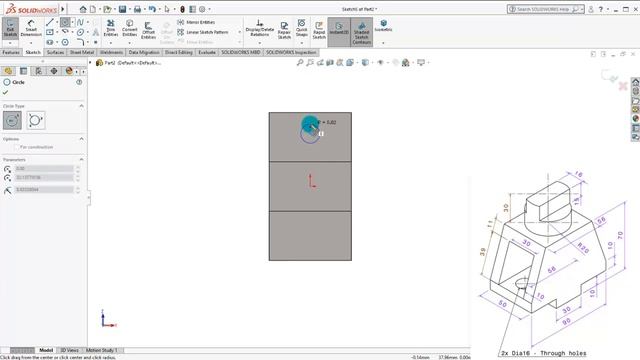Toggle Instant2D mode
The image size is (640, 360).
pyautogui.click(x=339, y=32)
